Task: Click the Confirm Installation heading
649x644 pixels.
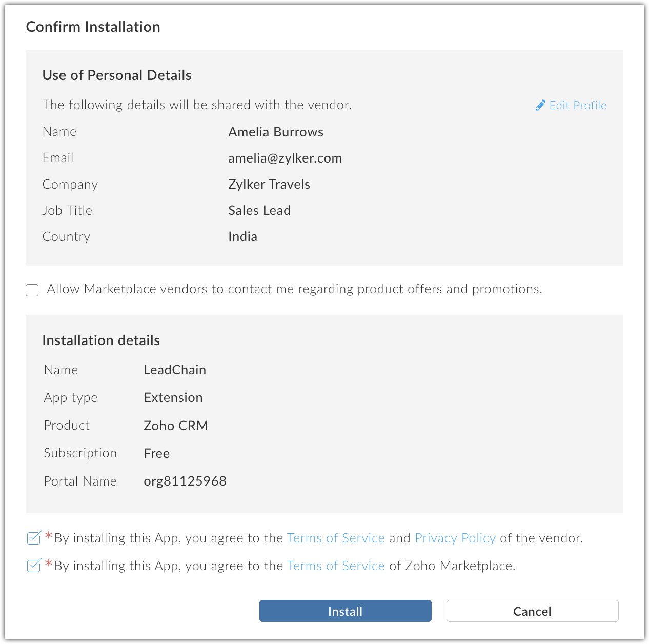Action: [x=93, y=27]
